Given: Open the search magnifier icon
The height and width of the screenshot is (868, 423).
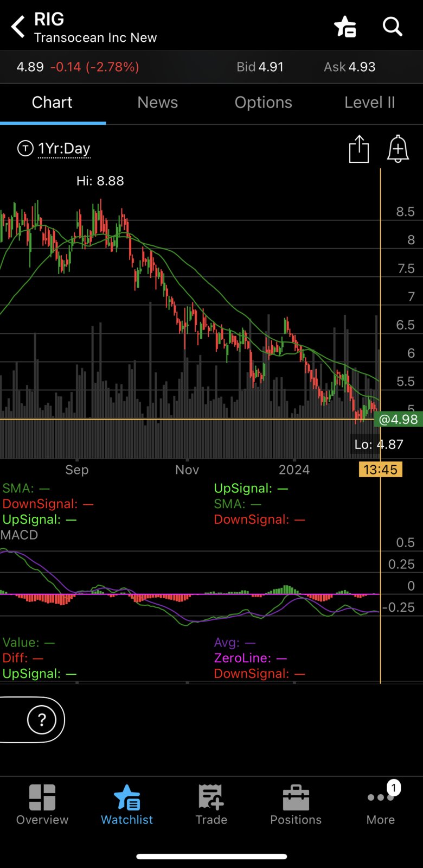Looking at the screenshot, I should tap(392, 26).
